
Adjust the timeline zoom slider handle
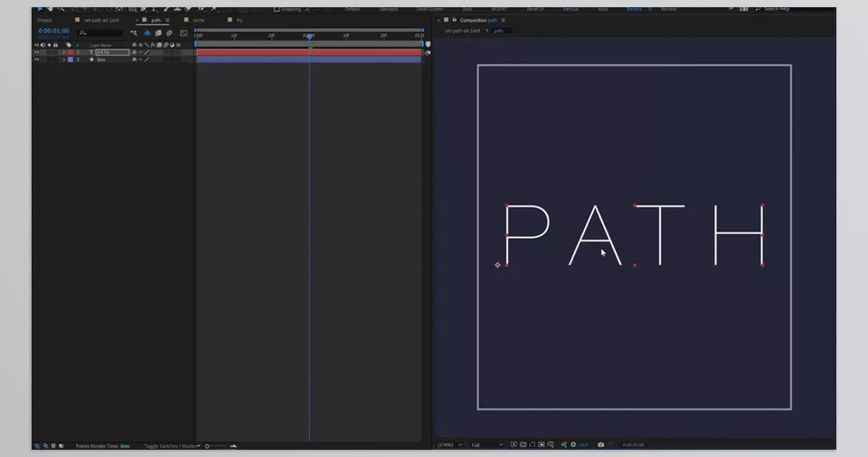point(207,446)
